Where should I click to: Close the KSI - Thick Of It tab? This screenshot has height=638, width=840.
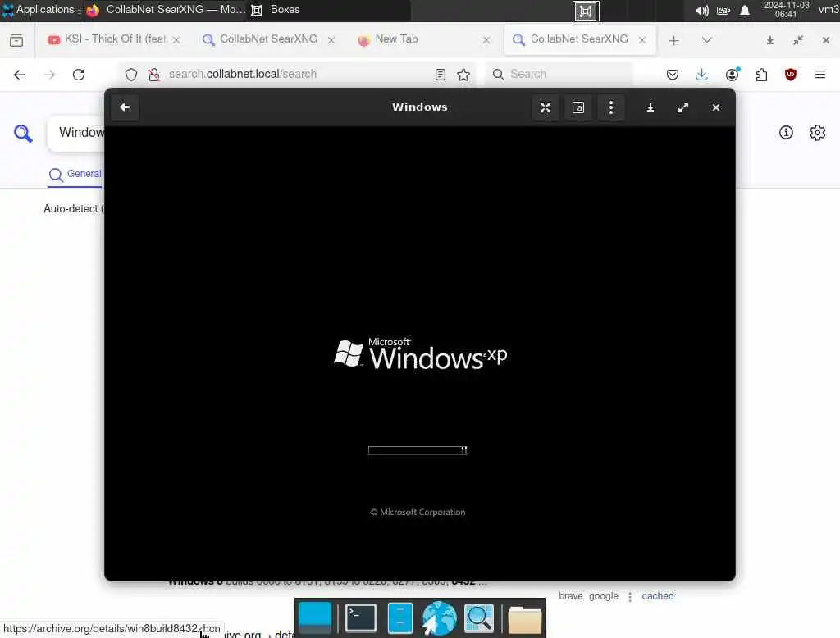coord(176,40)
